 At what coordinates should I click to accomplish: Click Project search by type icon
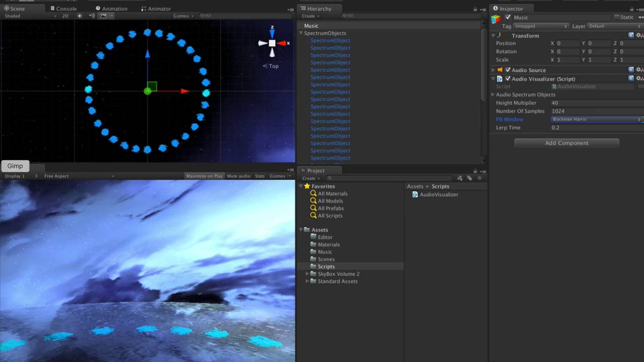(x=460, y=178)
